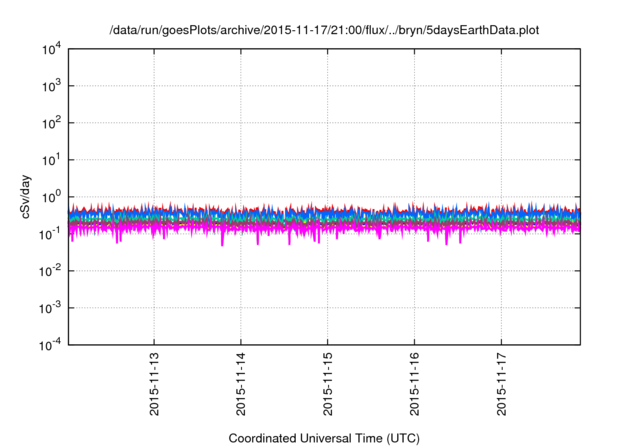This screenshot has height=448, width=640.
Task: Click the plot title file path text
Action: point(324,31)
